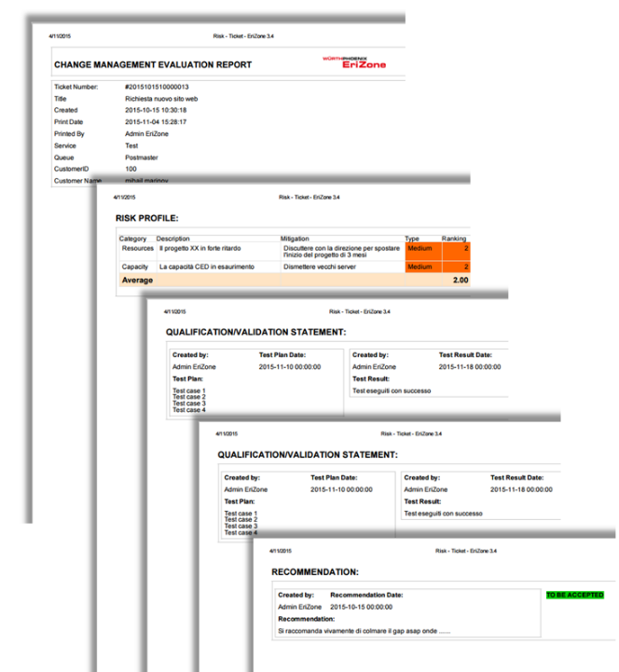This screenshot has width=619, height=672.
Task: Click the green 'TO BE ACCEPTED' status badge
Action: pos(575,596)
